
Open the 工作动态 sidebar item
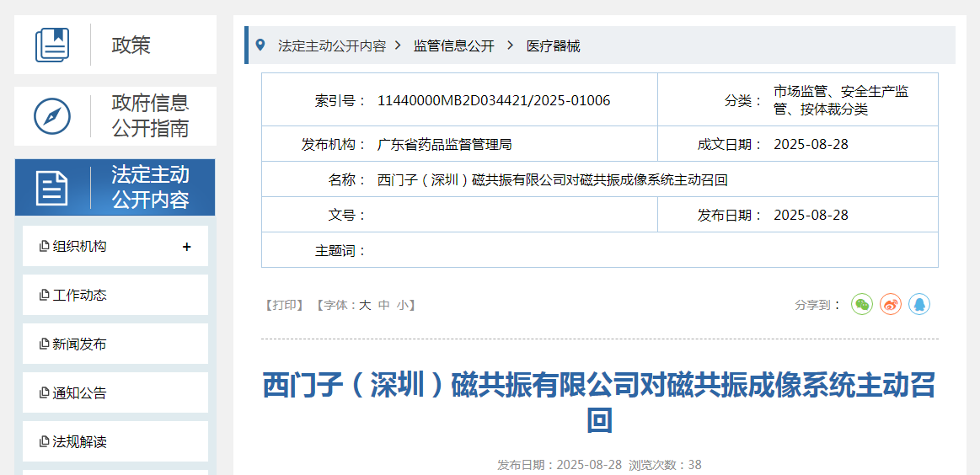tap(80, 296)
